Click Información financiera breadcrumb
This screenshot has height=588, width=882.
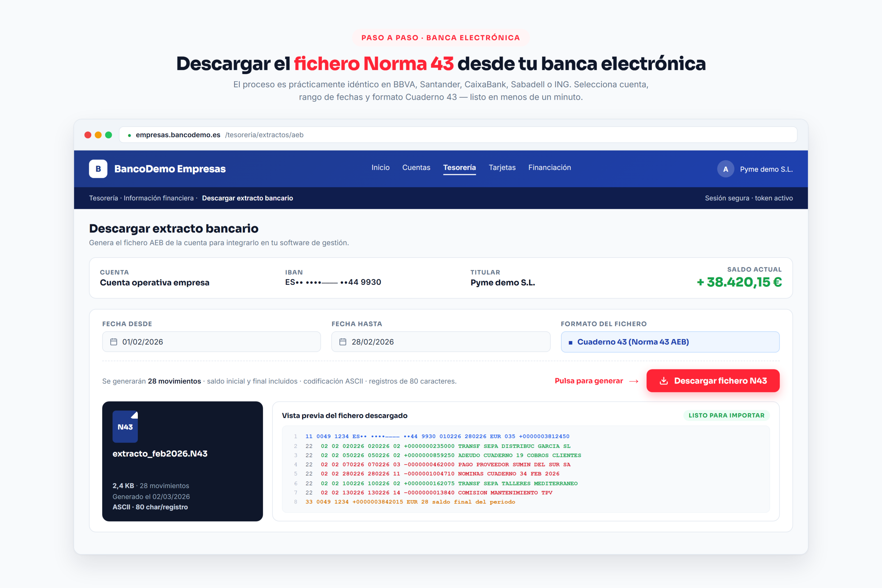coord(159,198)
